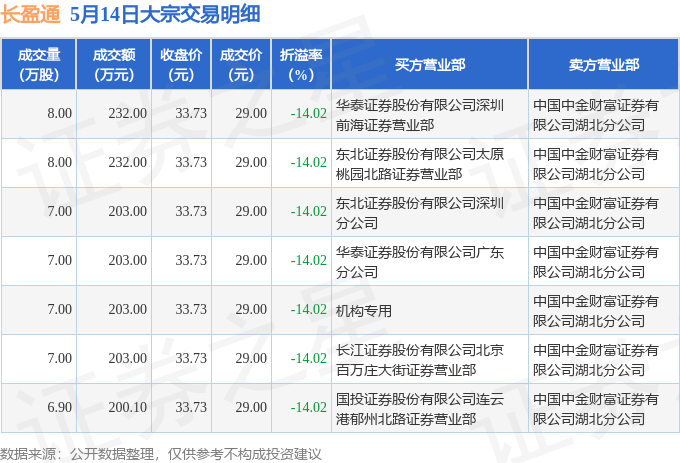Click the 数据来源 footer note
The height and width of the screenshot is (463, 680).
point(161,454)
